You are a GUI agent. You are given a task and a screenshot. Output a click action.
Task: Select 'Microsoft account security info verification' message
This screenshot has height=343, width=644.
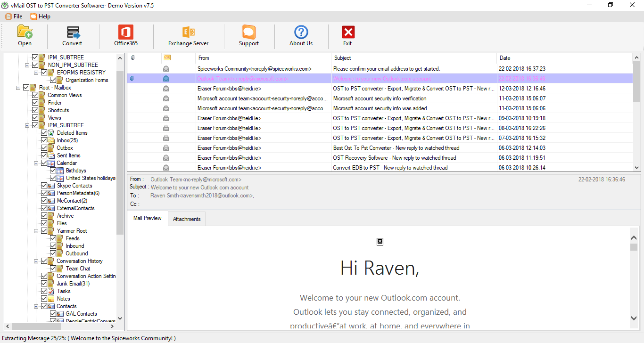click(380, 98)
